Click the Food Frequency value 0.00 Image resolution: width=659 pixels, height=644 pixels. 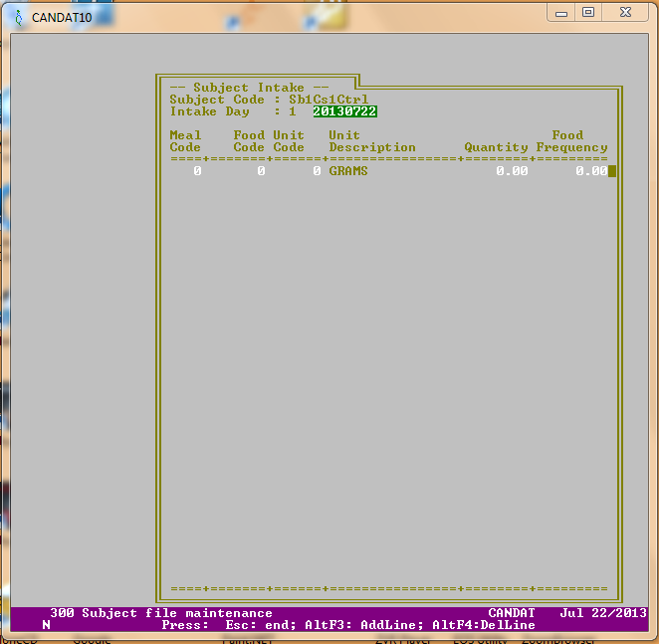[x=590, y=171]
